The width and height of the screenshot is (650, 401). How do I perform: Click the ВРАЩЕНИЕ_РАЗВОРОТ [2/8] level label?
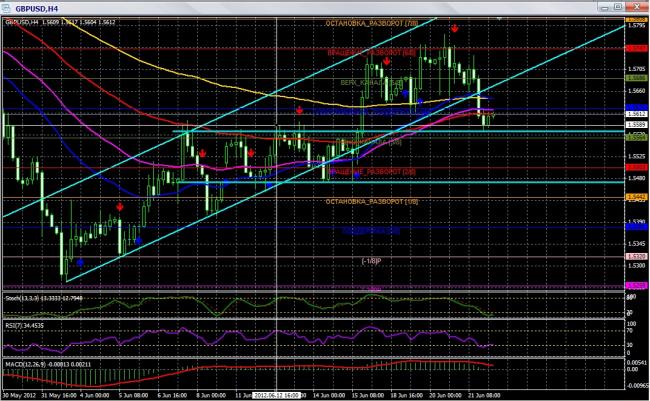point(372,171)
